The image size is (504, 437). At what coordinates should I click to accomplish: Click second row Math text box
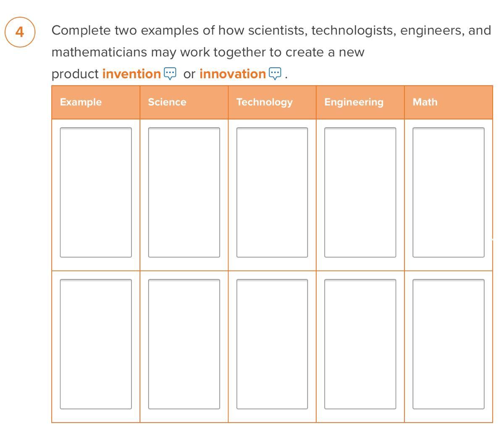(448, 344)
